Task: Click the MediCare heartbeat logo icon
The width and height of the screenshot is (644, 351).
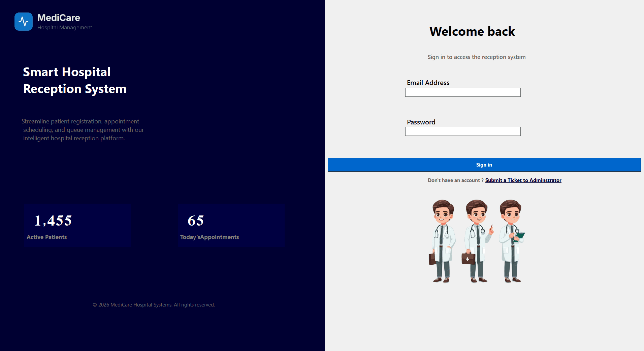Action: pyautogui.click(x=24, y=22)
